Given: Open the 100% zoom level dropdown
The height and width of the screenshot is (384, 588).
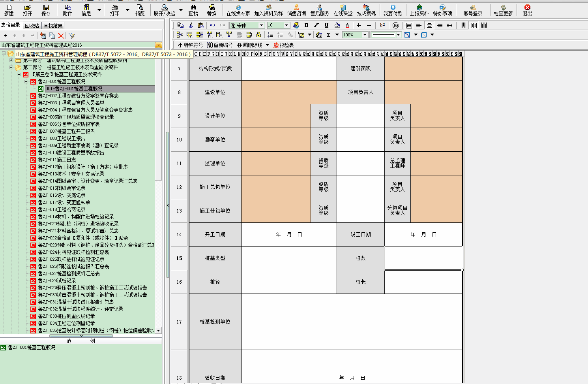Looking at the screenshot, I should (365, 35).
